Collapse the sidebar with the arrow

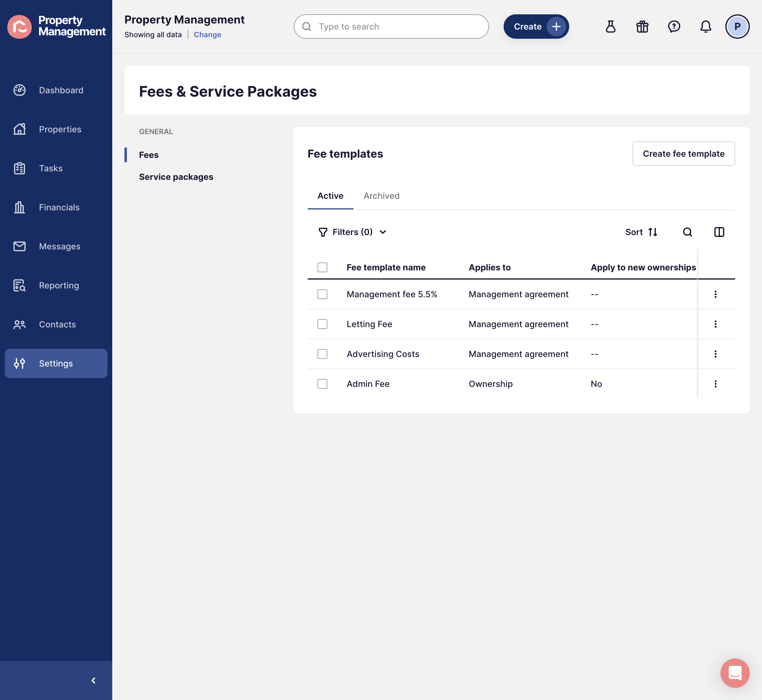[x=94, y=680]
